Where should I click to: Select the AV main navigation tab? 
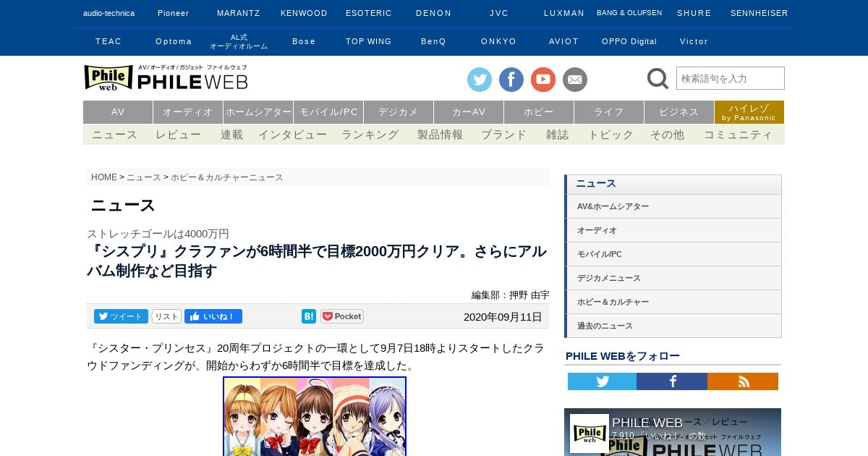tap(118, 112)
